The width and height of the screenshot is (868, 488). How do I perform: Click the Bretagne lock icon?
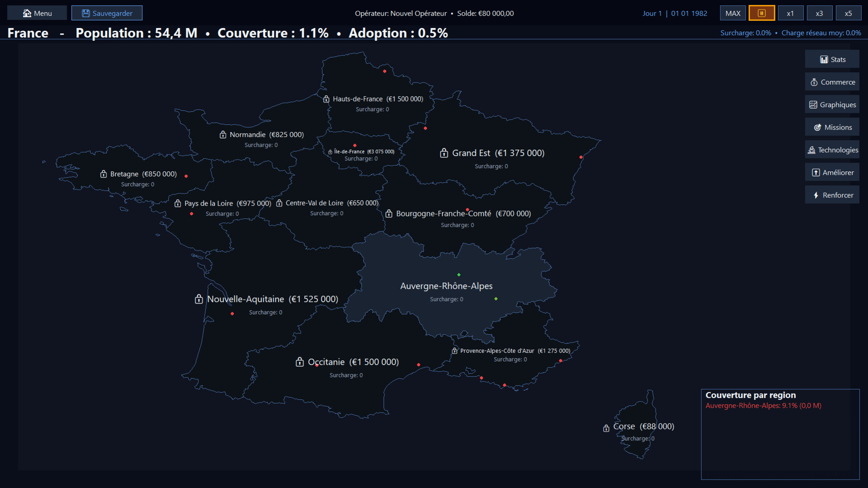(104, 174)
